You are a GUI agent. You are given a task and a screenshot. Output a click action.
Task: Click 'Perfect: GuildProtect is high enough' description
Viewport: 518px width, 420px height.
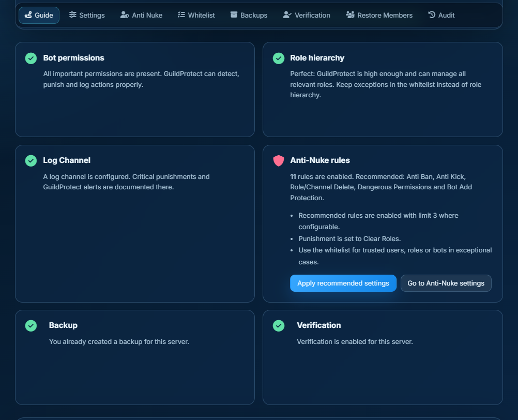click(386, 84)
